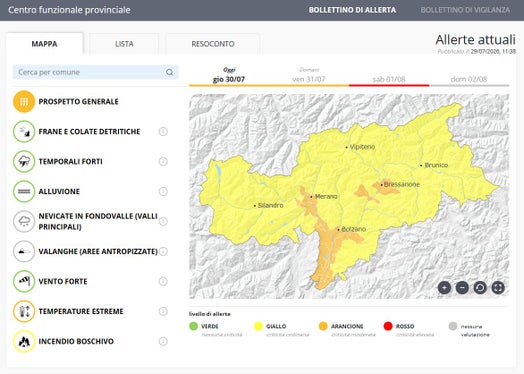Click the FRANE E COLATE DETRITICHE label
The height and width of the screenshot is (374, 524).
coord(89,132)
